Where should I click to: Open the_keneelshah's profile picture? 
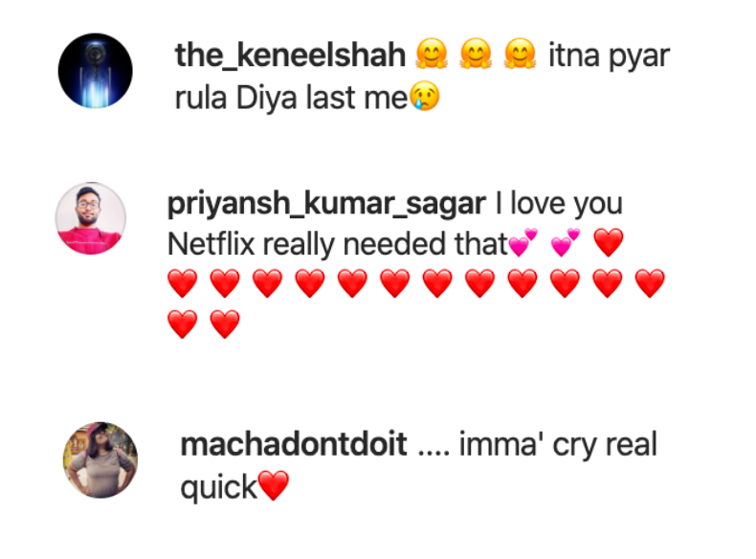tap(95, 70)
